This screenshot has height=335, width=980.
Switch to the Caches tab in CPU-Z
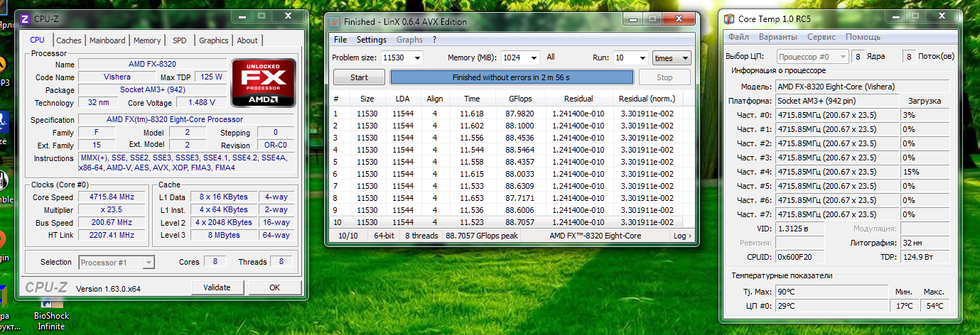[69, 40]
